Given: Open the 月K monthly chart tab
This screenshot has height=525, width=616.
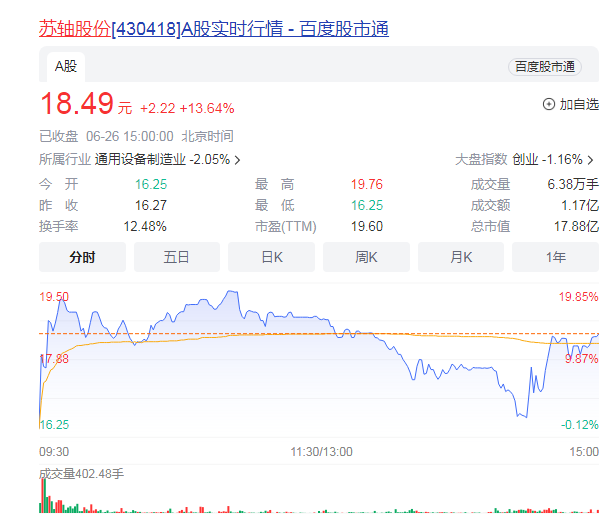Looking at the screenshot, I should [461, 257].
